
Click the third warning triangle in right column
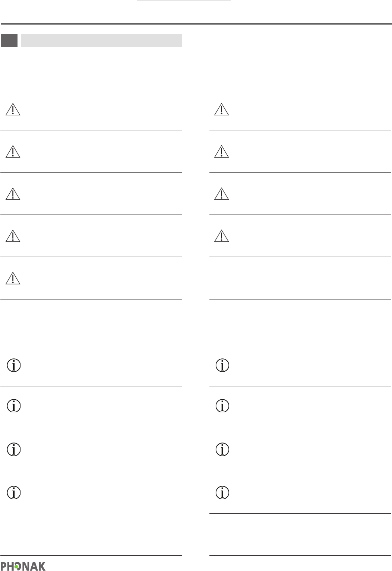[x=222, y=194]
